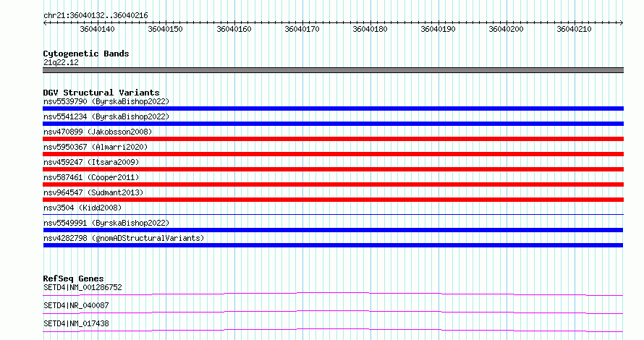Click ruler position 36040150
The image size is (644, 340).
165,29
